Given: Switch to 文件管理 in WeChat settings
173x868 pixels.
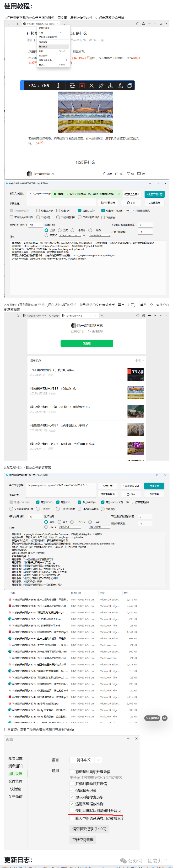Looking at the screenshot, I should pyautogui.click(x=16, y=781).
